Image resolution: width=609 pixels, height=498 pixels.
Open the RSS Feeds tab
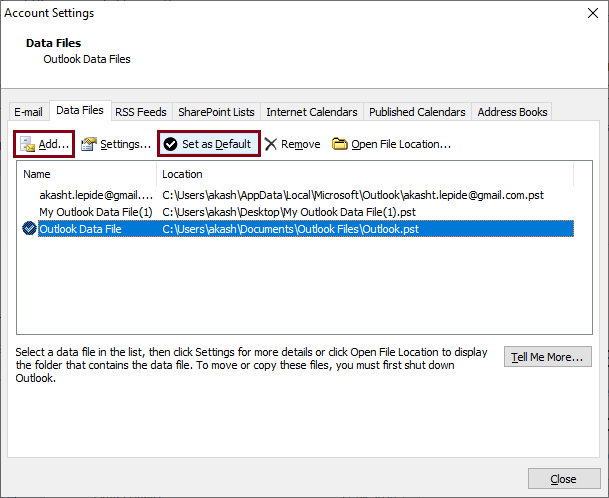click(141, 112)
